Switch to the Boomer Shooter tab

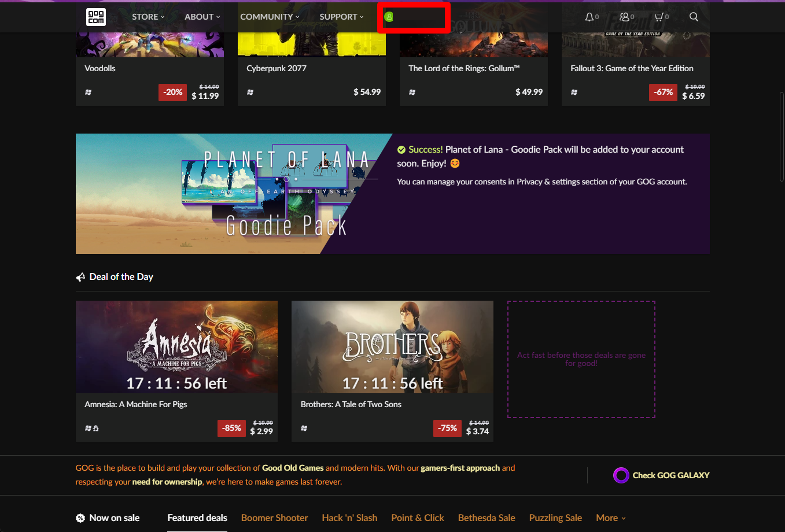274,518
